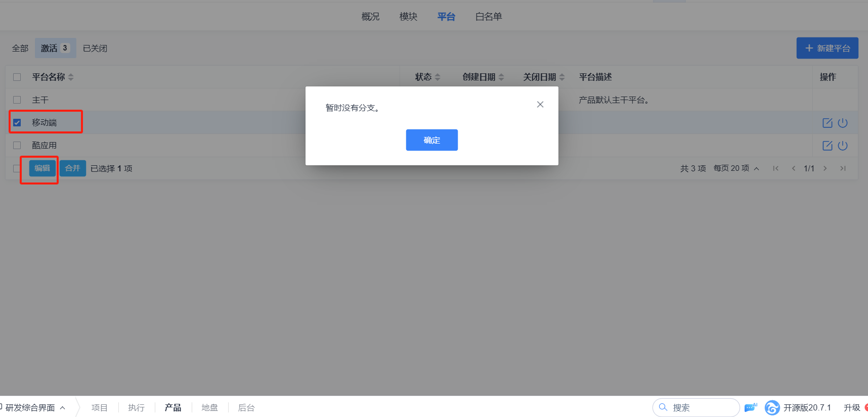This screenshot has height=417, width=868.
Task: Click the batch 编辑 button
Action: [x=42, y=168]
